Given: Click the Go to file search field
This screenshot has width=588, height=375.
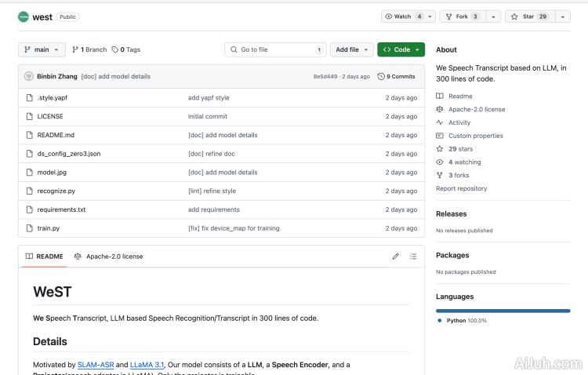Looking at the screenshot, I should [274, 49].
